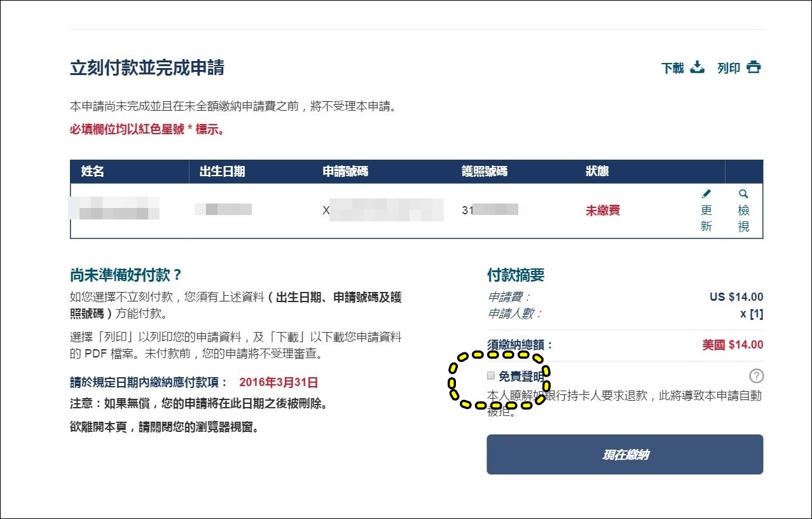Click the 姓名 column header
Screen dimensions: 812x519
point(93,172)
